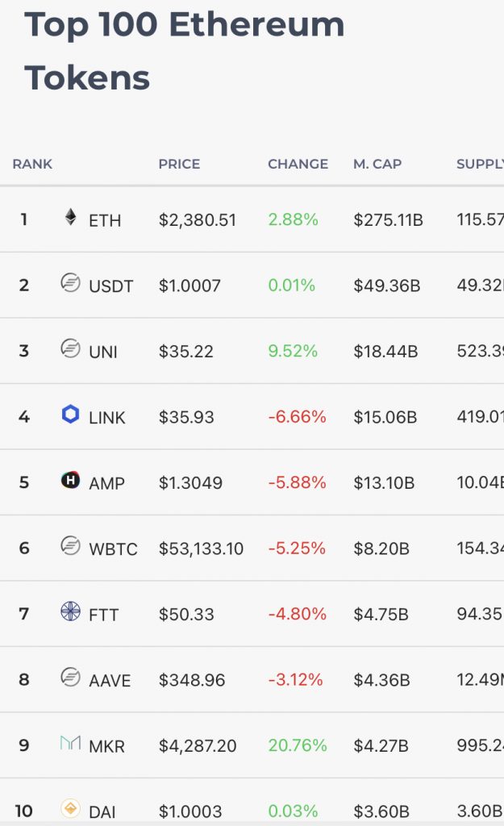Sort by the CHANGE column header

pyautogui.click(x=298, y=164)
